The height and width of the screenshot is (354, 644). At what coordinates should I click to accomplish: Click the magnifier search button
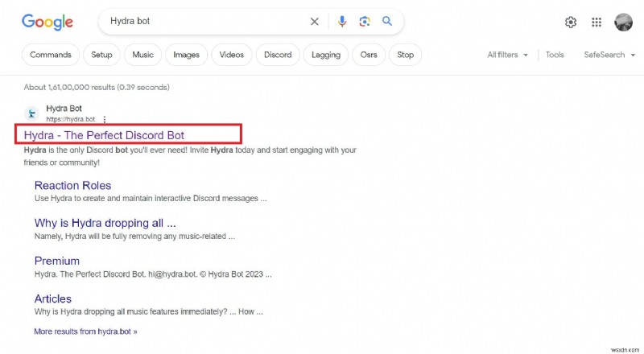tap(387, 21)
